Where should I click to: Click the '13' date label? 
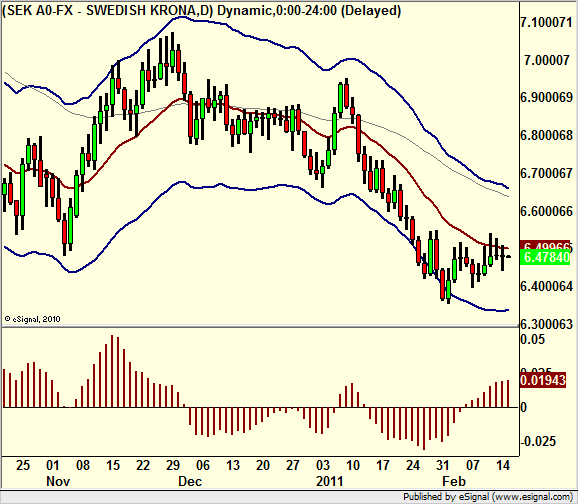click(233, 466)
